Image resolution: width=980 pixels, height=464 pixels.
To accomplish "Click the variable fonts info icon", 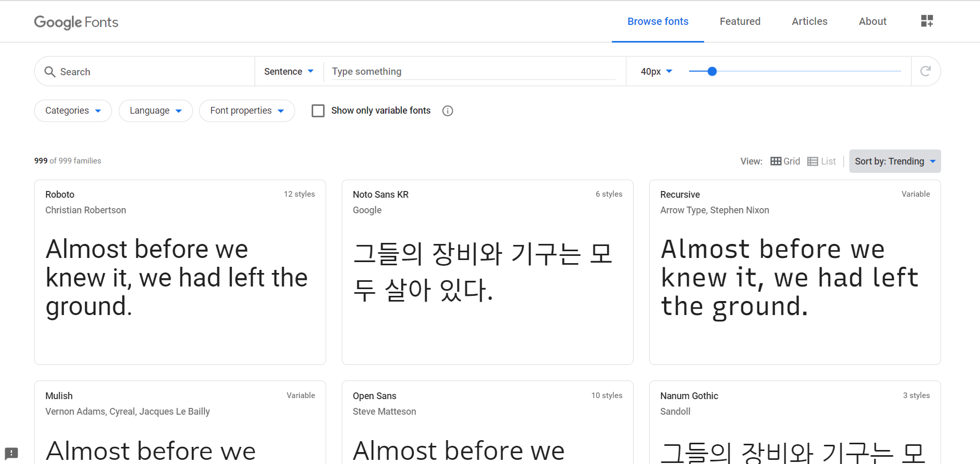I will (x=447, y=111).
